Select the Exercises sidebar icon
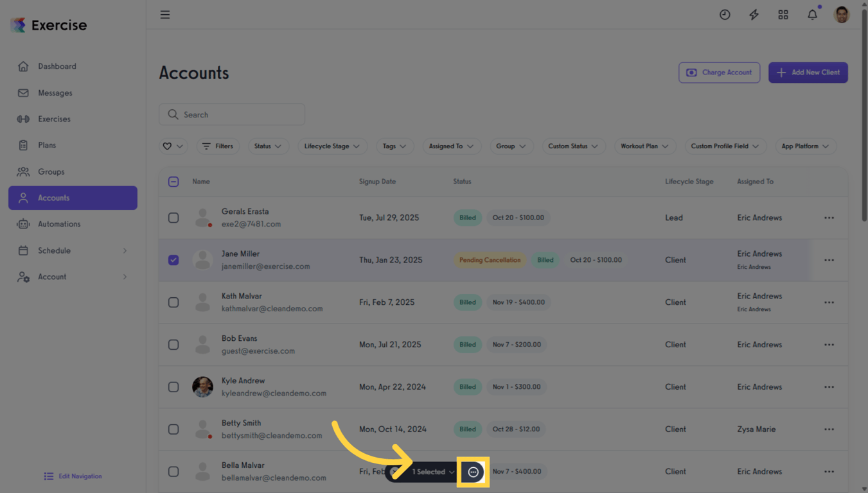This screenshot has height=493, width=868. [x=55, y=119]
